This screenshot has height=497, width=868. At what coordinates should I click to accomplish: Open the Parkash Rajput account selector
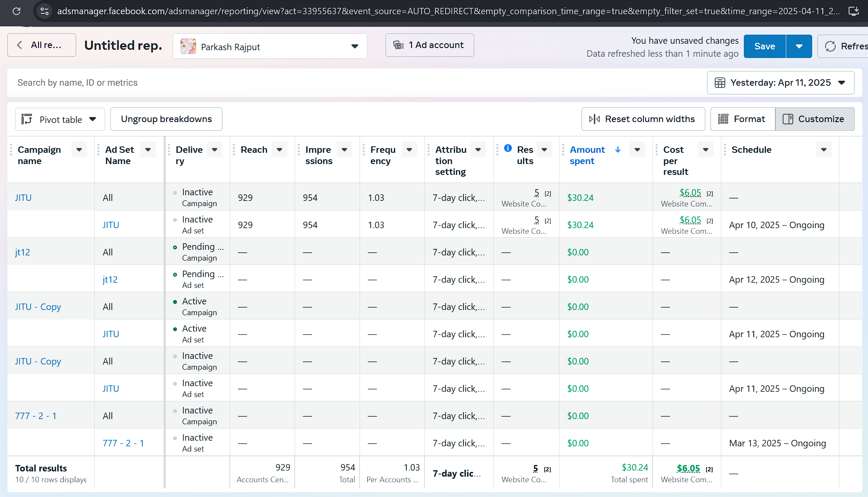click(x=270, y=46)
